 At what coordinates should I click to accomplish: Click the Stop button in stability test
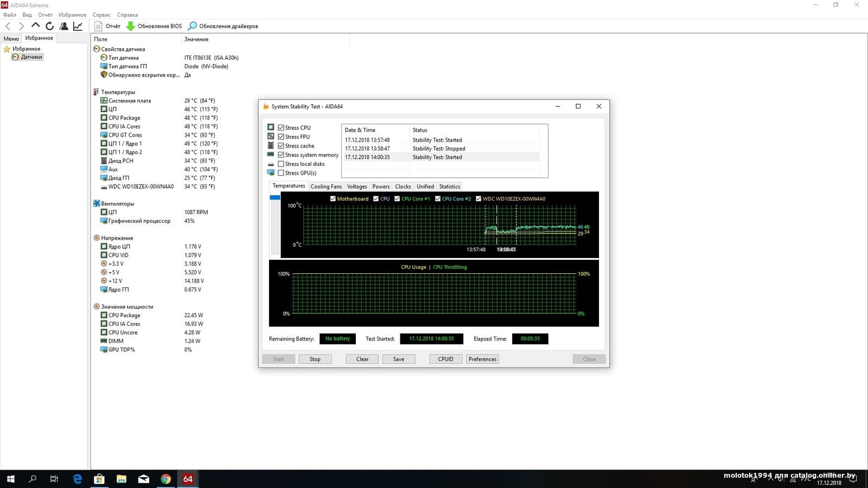[x=315, y=359]
